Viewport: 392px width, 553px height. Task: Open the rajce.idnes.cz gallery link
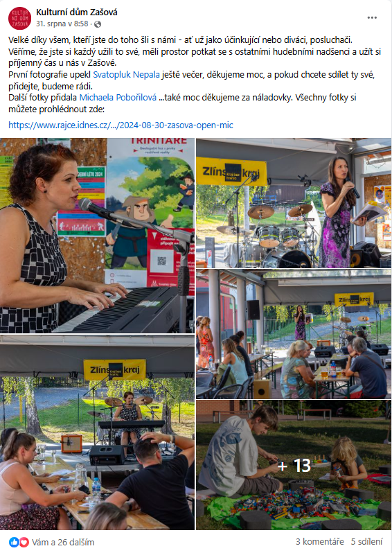click(x=121, y=125)
